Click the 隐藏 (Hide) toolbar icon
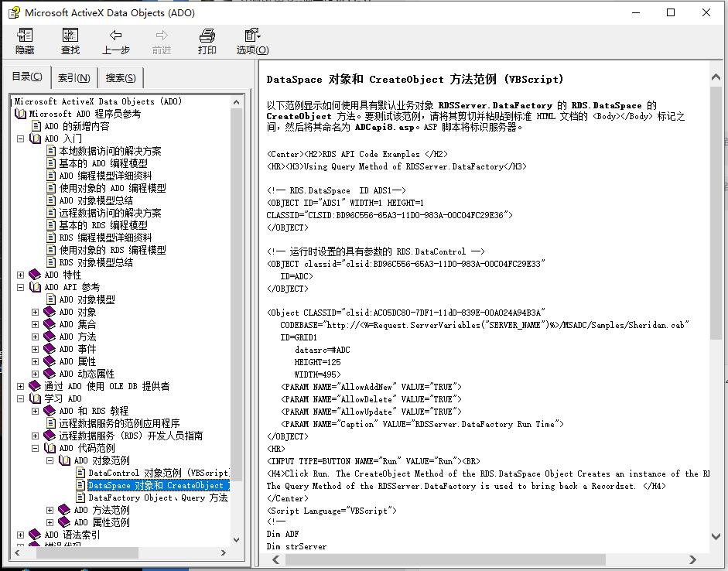Viewport: 728px width, 571px height. (25, 41)
